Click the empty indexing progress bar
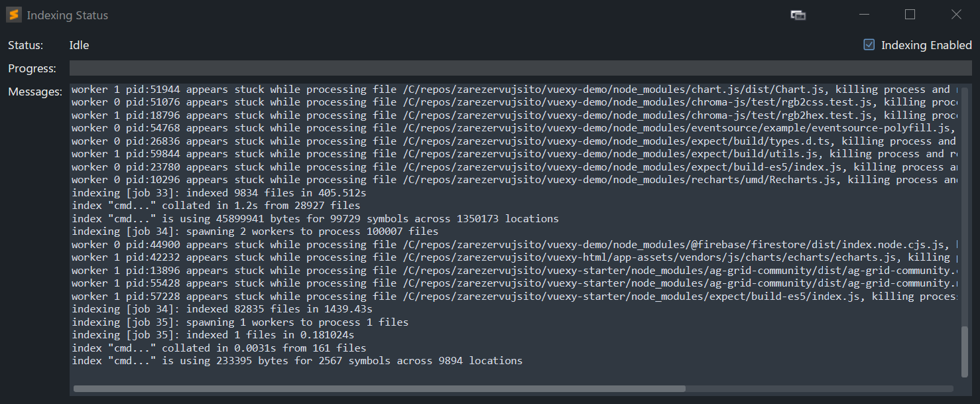The height and width of the screenshot is (404, 980). 520,68
